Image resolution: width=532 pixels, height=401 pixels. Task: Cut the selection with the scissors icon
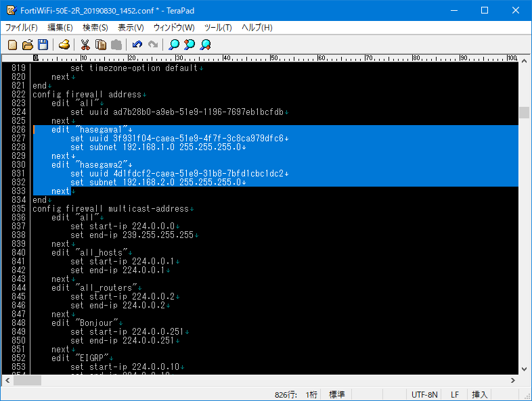pyautogui.click(x=85, y=45)
